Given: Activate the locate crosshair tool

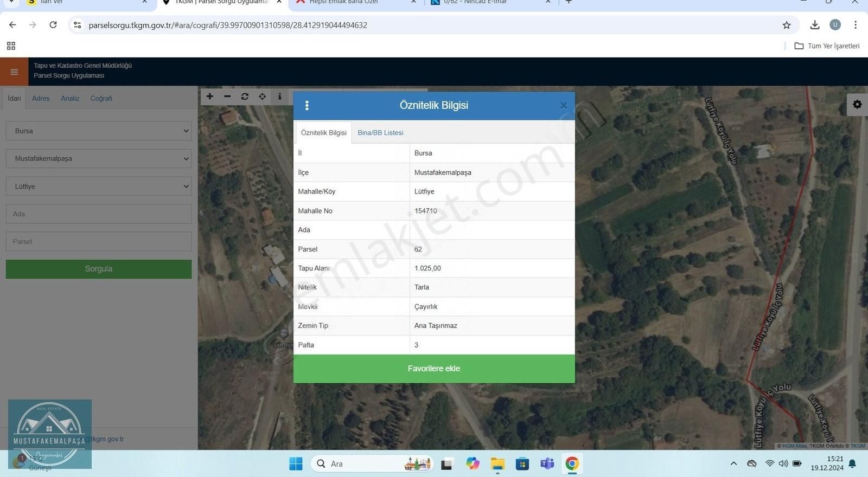Looking at the screenshot, I should pos(262,96).
